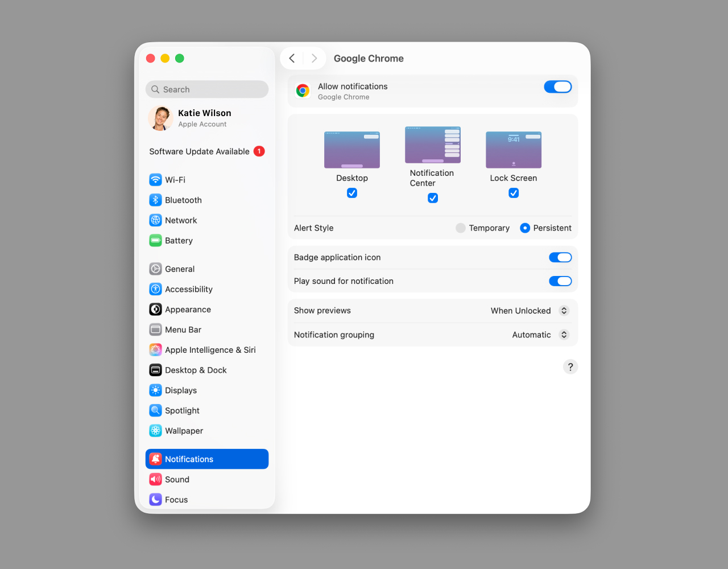Click the Appearance sidebar label
Image resolution: width=728 pixels, height=569 pixels.
point(188,310)
